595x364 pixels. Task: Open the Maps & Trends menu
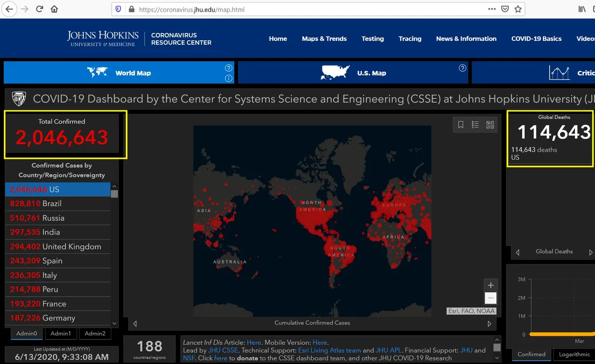324,39
